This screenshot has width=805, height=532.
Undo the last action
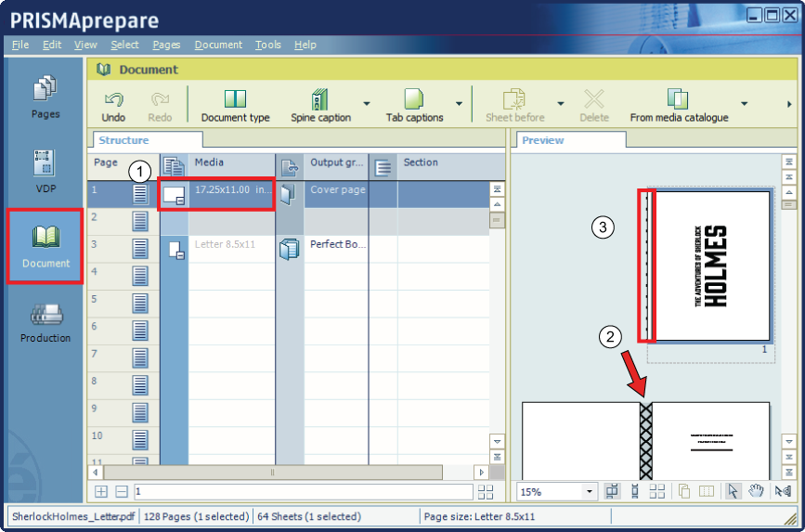coord(113,106)
